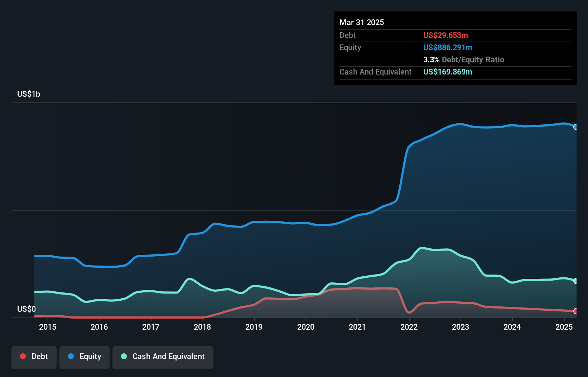Click the 2024 x-axis label

tap(512, 327)
